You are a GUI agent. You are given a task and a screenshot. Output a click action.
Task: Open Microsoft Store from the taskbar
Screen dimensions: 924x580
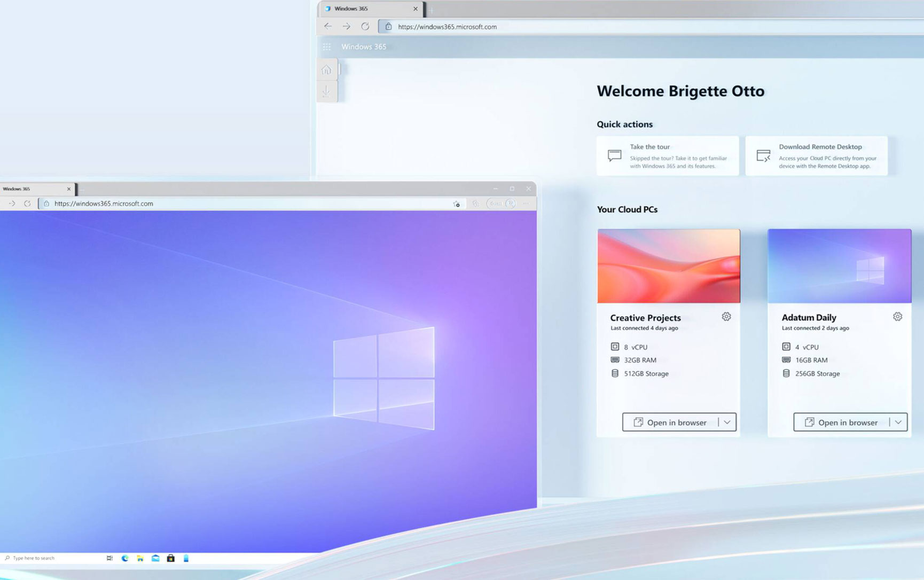pyautogui.click(x=170, y=558)
